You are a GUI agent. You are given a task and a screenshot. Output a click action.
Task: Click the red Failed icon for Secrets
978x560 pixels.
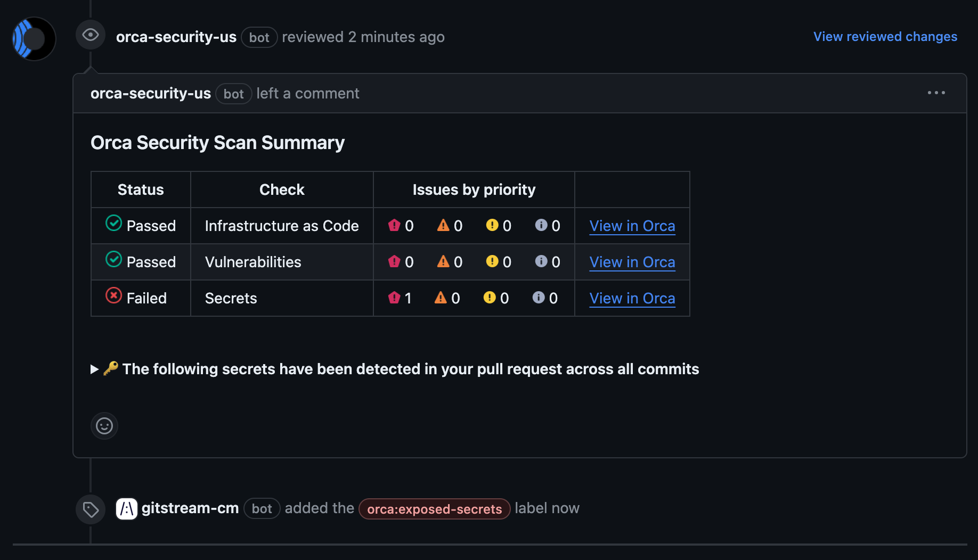pyautogui.click(x=113, y=296)
